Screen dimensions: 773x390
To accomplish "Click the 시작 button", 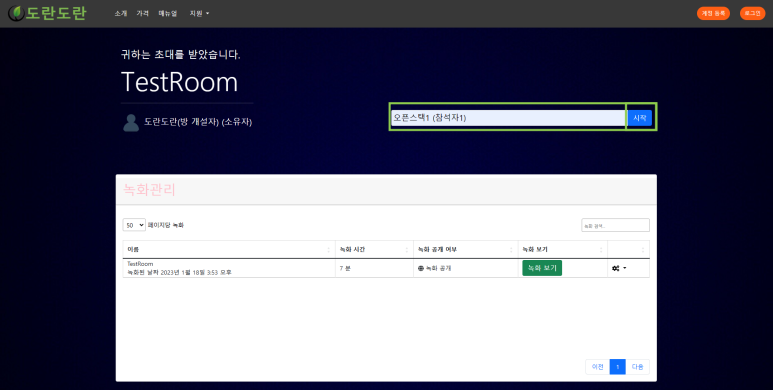I will pyautogui.click(x=640, y=118).
